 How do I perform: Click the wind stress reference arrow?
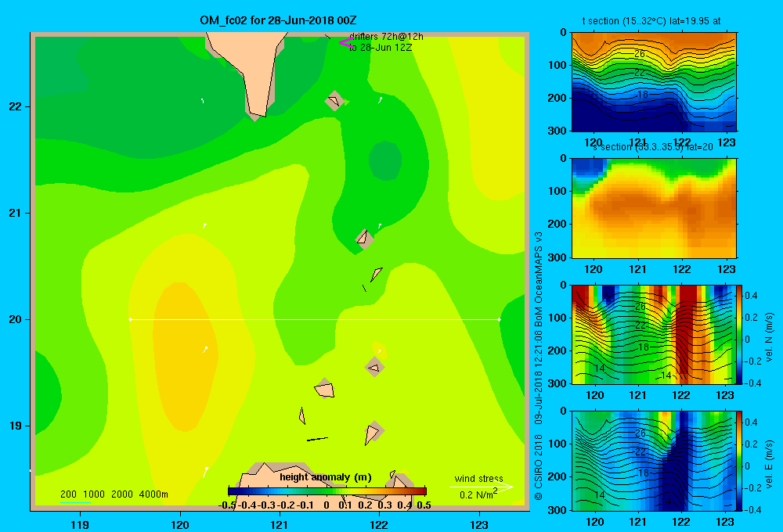coord(482,487)
